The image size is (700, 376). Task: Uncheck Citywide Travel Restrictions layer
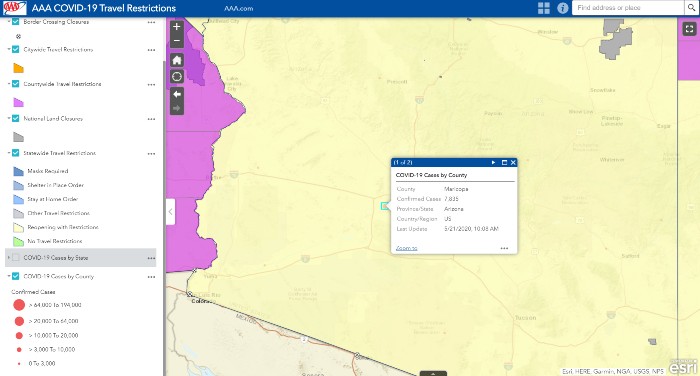pyautogui.click(x=16, y=50)
